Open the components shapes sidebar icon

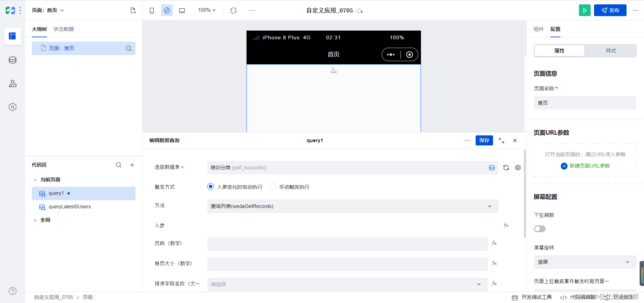tap(12, 84)
